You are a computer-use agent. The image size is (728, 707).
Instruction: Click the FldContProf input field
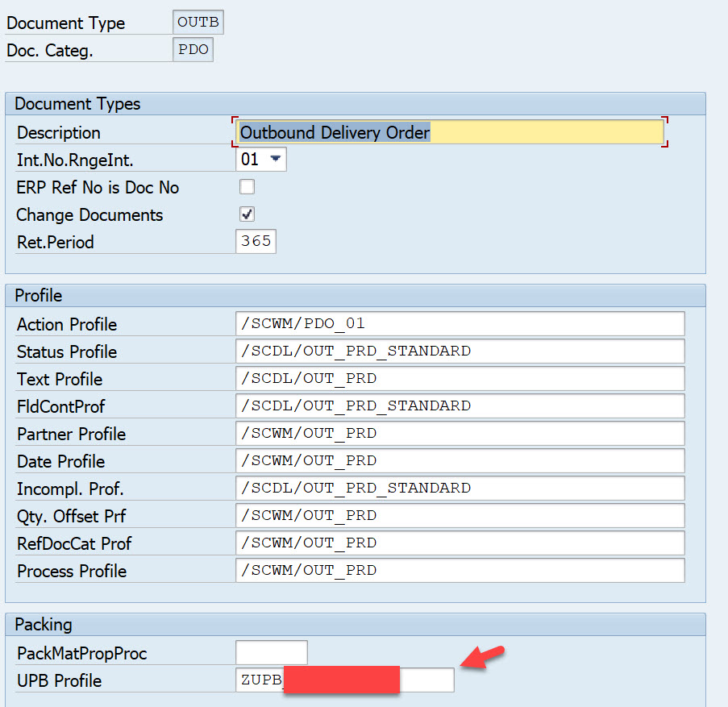[460, 406]
